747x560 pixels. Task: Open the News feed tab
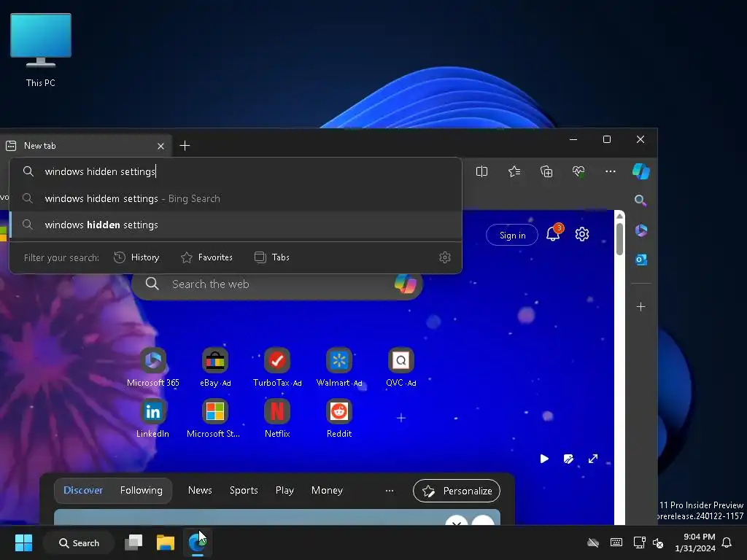(200, 491)
